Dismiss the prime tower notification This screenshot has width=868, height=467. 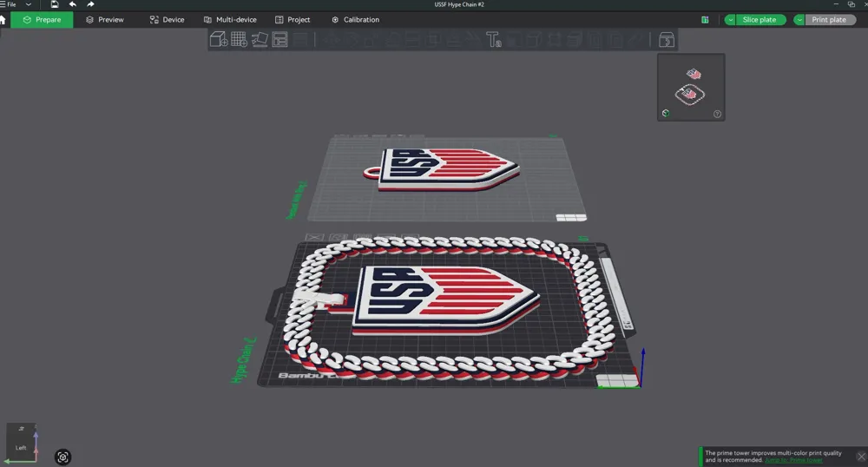(x=861, y=457)
